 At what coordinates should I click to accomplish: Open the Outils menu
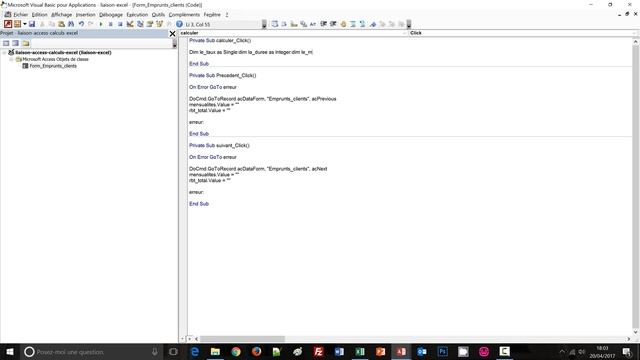coord(158,15)
